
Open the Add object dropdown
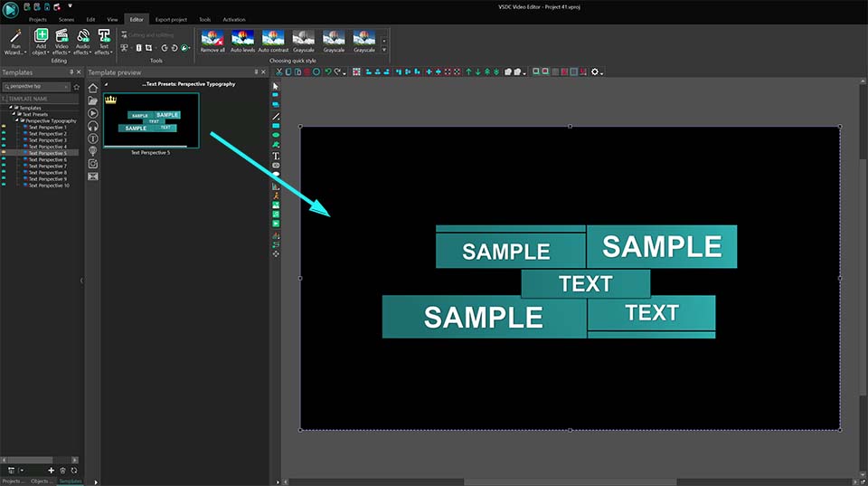(41, 43)
